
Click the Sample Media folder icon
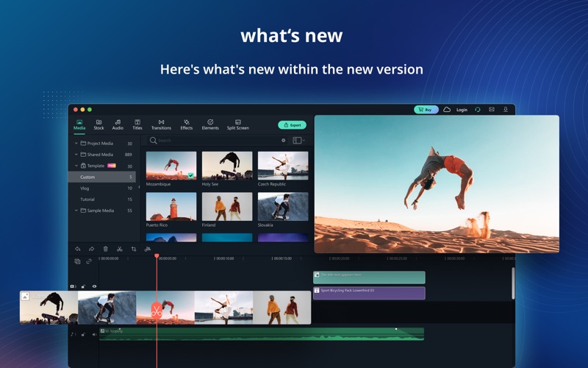click(x=83, y=210)
